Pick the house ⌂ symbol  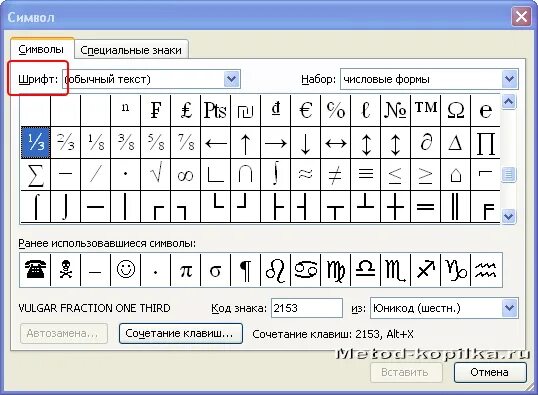click(456, 175)
